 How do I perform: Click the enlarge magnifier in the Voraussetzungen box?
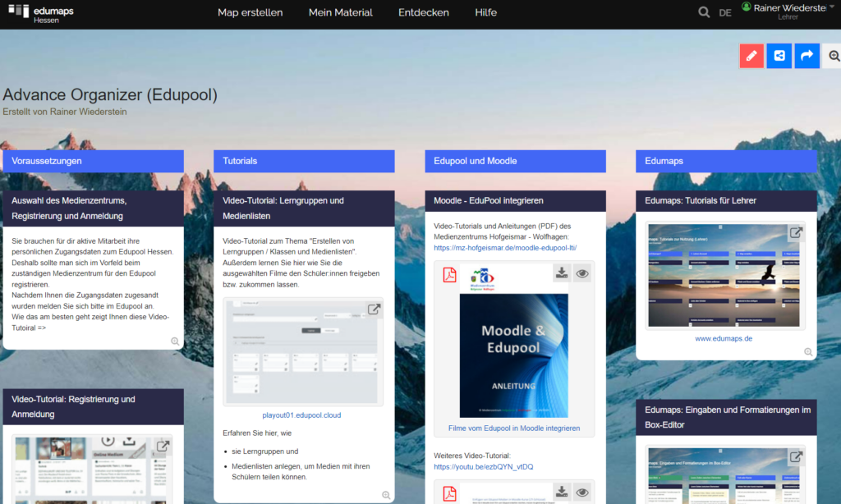pos(173,341)
